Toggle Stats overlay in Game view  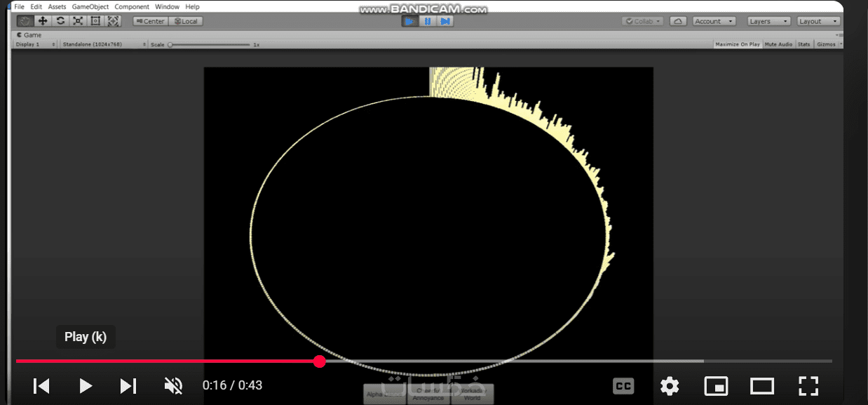803,44
